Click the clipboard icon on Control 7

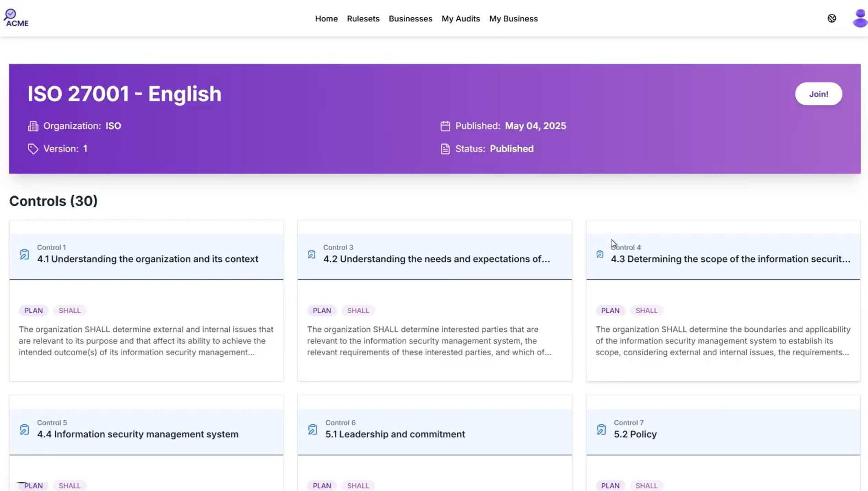coord(601,430)
